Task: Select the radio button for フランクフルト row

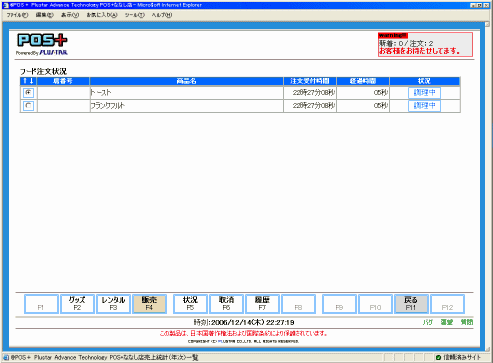Action: tap(28, 106)
